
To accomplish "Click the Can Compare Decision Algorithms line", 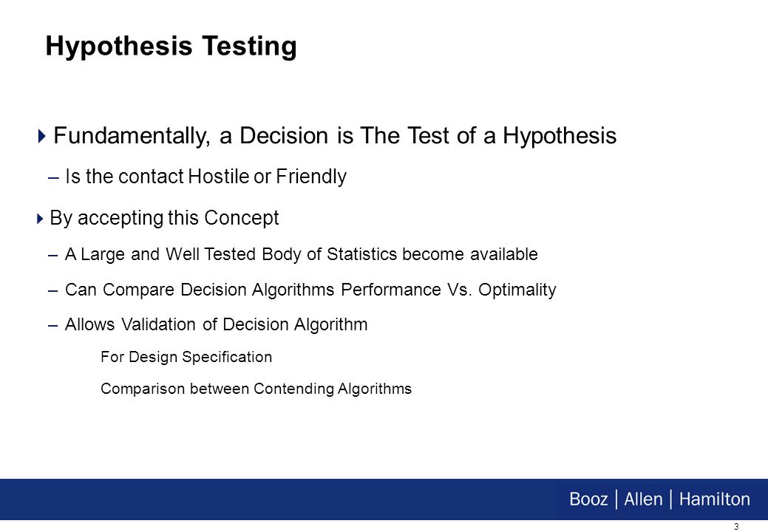I will tap(310, 290).
